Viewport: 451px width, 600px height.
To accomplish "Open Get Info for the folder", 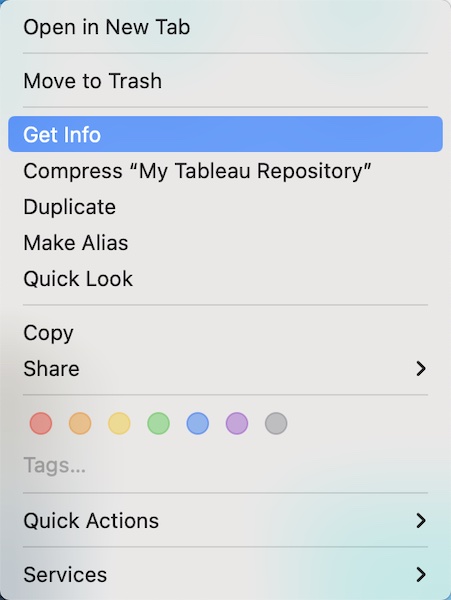I will point(225,134).
